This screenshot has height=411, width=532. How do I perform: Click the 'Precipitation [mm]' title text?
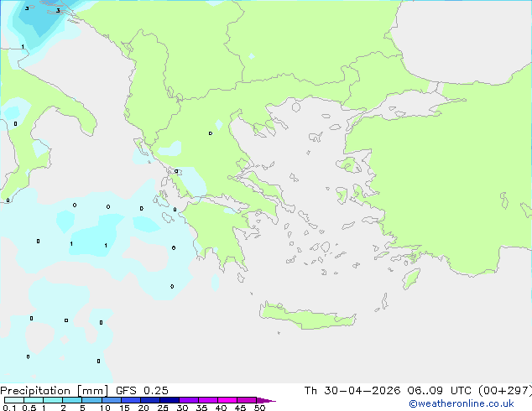55,391
